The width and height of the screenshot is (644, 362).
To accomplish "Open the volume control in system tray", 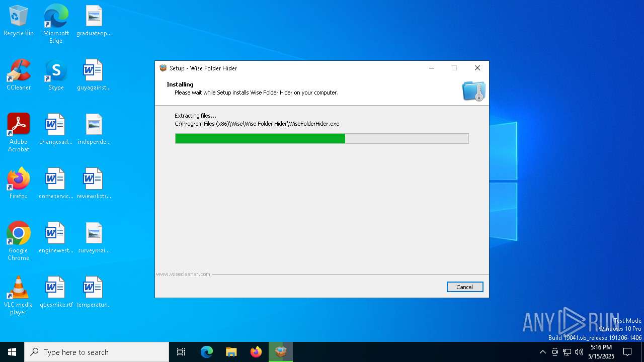I will pyautogui.click(x=579, y=352).
